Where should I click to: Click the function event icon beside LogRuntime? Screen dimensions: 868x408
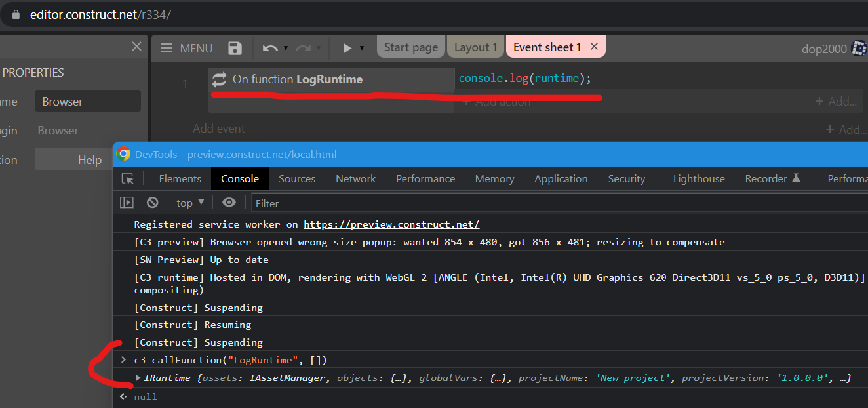point(219,77)
